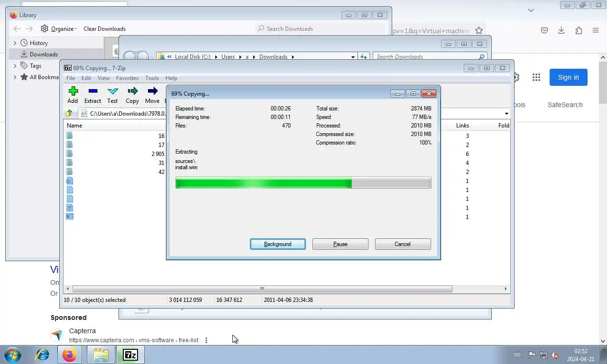The image size is (607, 364).
Task: Click the Library back arrow
Action: pyautogui.click(x=17, y=28)
